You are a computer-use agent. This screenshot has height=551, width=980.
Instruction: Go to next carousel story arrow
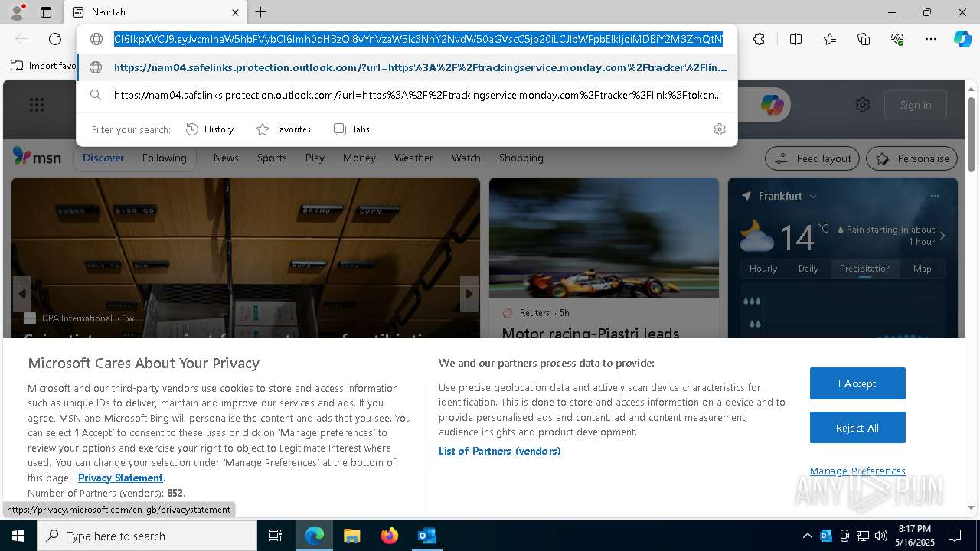pyautogui.click(x=469, y=294)
